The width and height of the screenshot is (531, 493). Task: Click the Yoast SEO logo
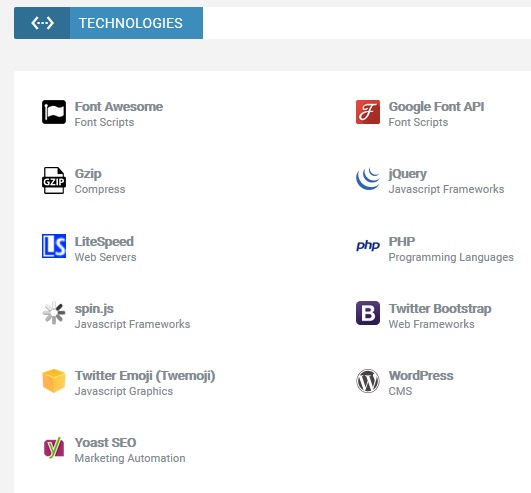[x=54, y=448]
